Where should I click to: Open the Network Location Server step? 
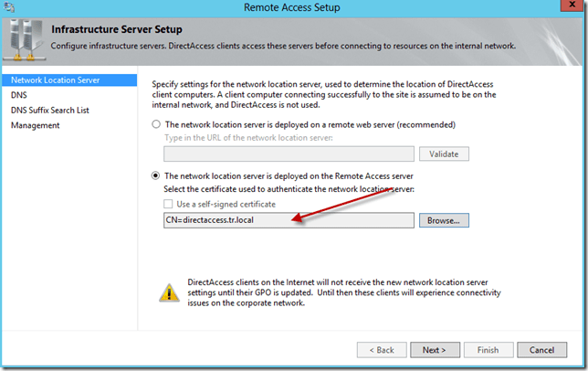pyautogui.click(x=55, y=79)
